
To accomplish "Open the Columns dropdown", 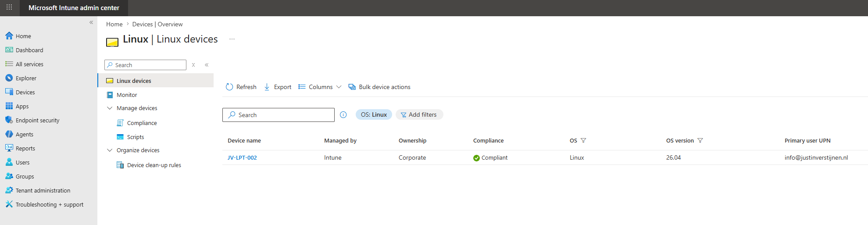I will pos(320,87).
